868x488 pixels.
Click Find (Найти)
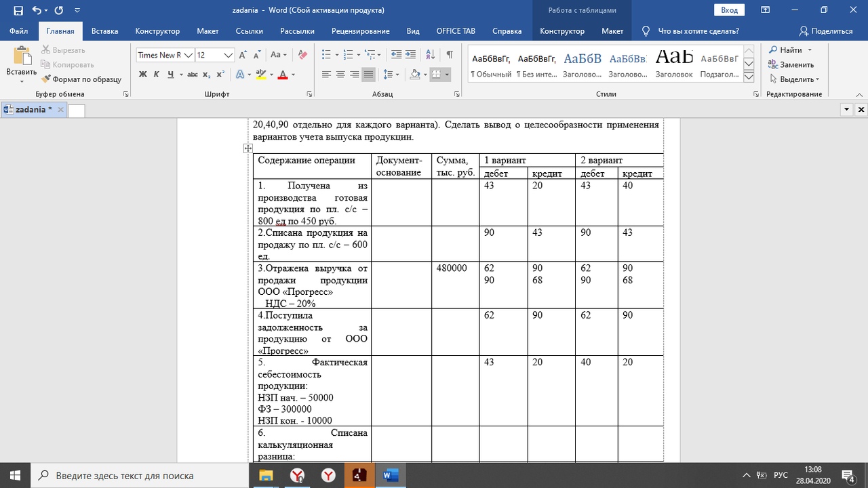click(790, 50)
